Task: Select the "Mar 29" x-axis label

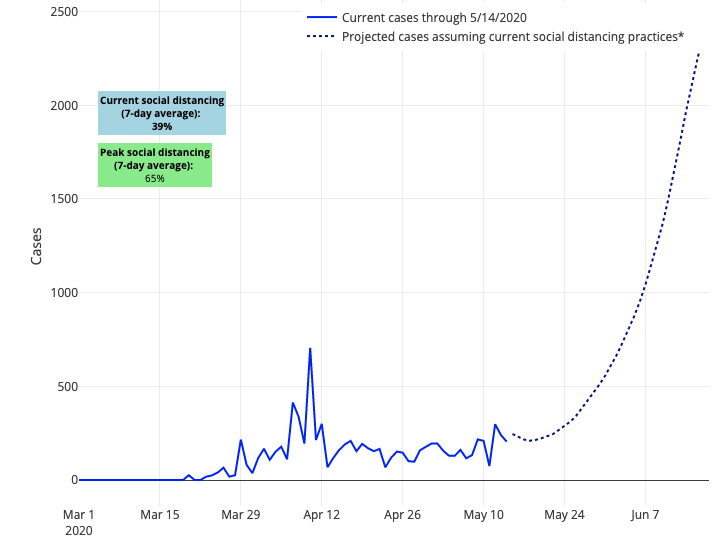Action: 240,515
